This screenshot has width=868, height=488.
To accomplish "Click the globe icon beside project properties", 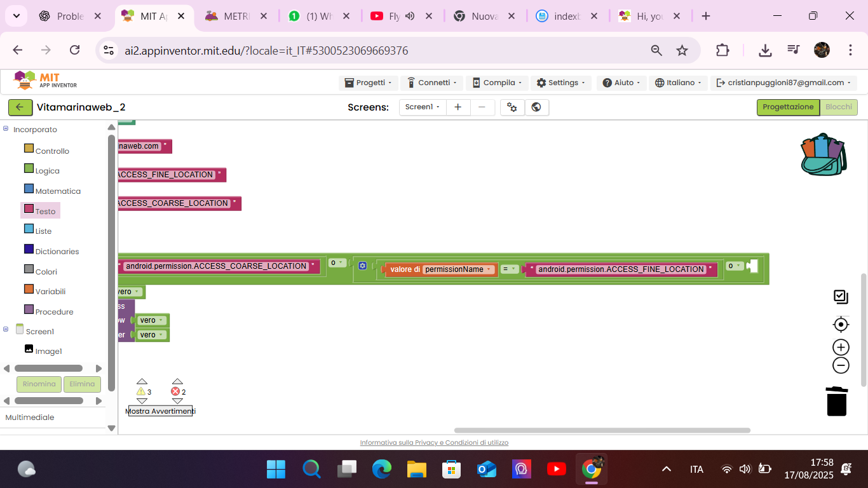I will (x=536, y=107).
